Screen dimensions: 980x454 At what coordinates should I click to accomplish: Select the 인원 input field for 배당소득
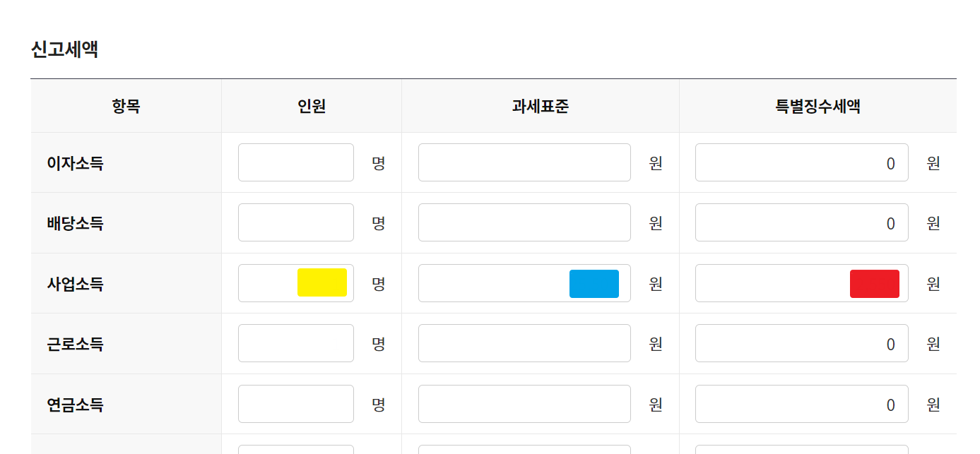[295, 222]
